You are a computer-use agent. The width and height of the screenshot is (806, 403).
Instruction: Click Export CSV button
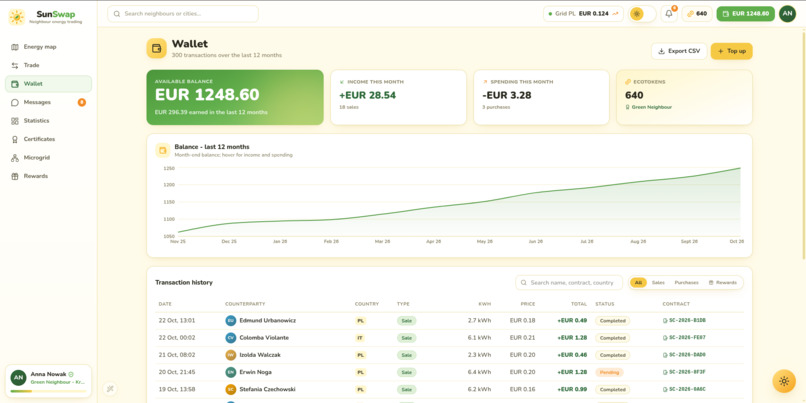tap(679, 51)
